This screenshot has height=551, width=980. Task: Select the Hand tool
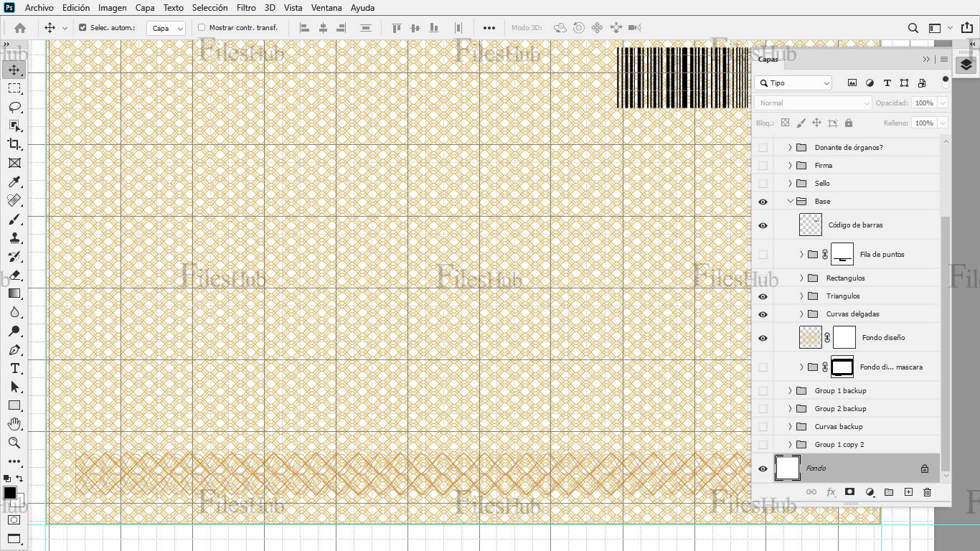pyautogui.click(x=14, y=424)
